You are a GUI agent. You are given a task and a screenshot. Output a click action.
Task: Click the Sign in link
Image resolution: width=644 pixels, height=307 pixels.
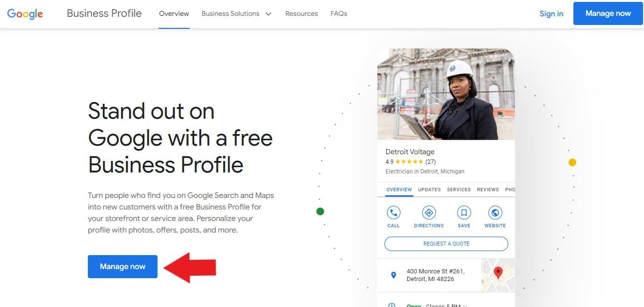[x=551, y=13]
